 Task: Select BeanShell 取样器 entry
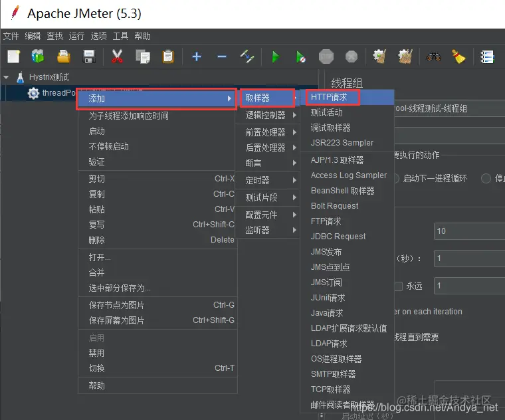tap(347, 191)
